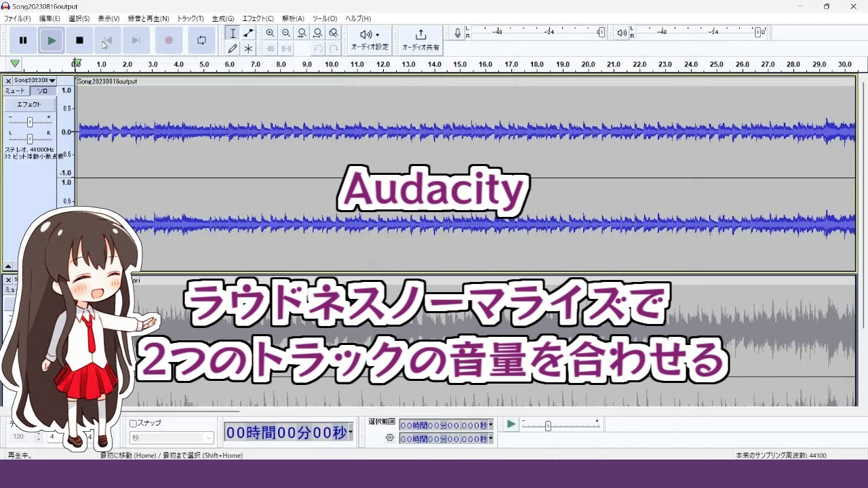Click the selection range gear icon
868x488 pixels.
tap(390, 438)
